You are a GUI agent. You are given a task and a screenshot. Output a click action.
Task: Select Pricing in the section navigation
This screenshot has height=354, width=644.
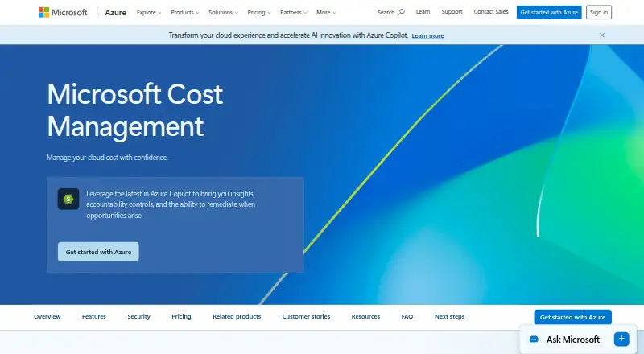(181, 317)
